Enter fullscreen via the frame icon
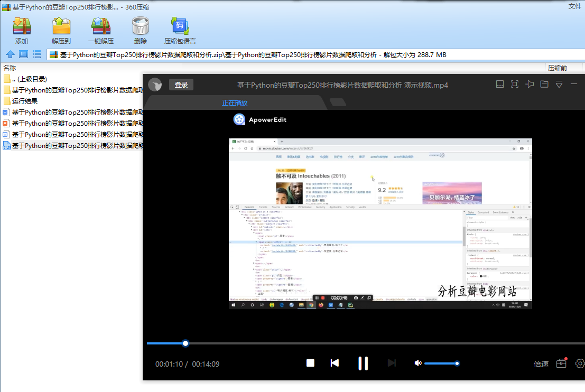The width and height of the screenshot is (585, 392). [x=515, y=85]
